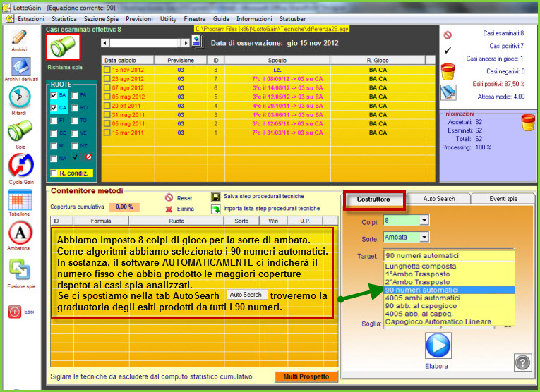This screenshot has height=392, width=540.
Task: Open the Statistica menu
Action: [64, 19]
